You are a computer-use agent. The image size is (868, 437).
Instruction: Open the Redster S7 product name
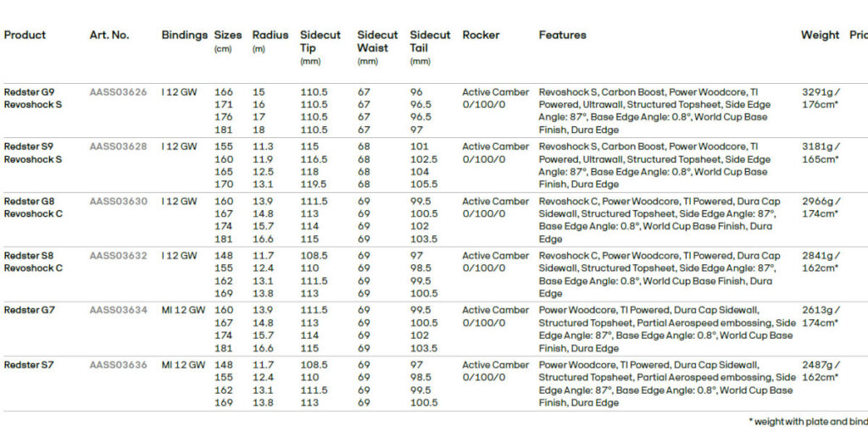click(x=29, y=365)
